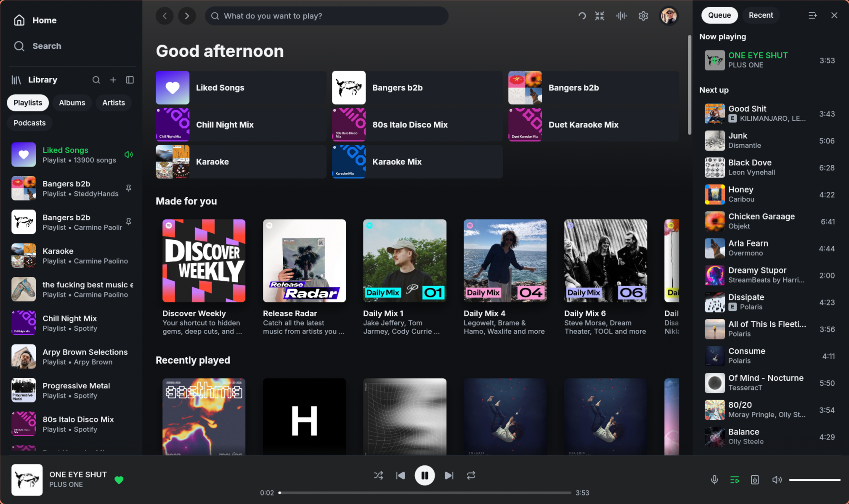Open the Duet Karaoke Mix tile

(594, 125)
